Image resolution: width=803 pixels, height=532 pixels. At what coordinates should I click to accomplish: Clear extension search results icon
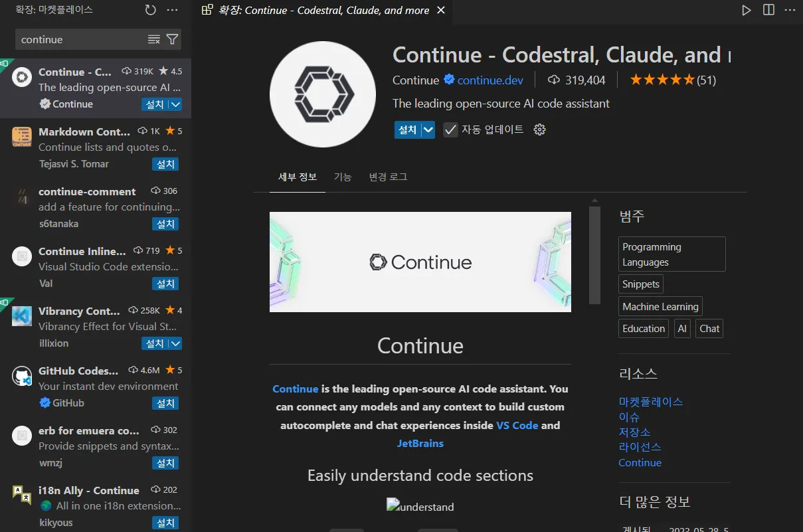coord(153,39)
